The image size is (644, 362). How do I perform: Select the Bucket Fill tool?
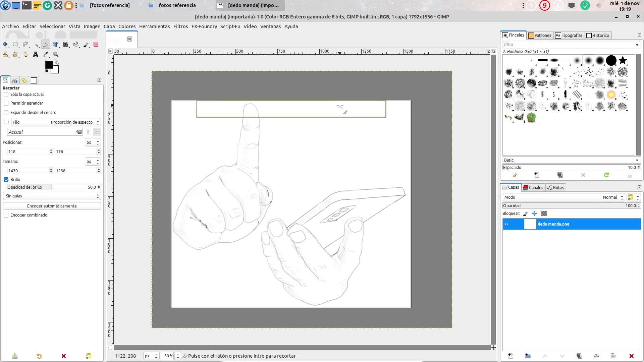[76, 44]
